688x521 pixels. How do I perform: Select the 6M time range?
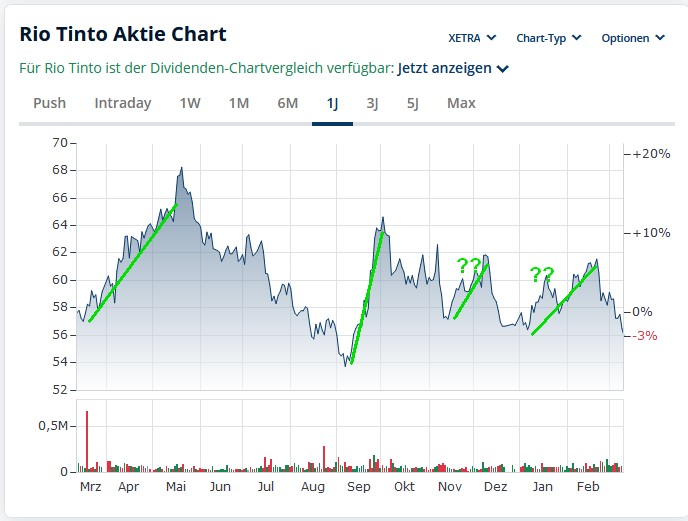click(x=288, y=103)
